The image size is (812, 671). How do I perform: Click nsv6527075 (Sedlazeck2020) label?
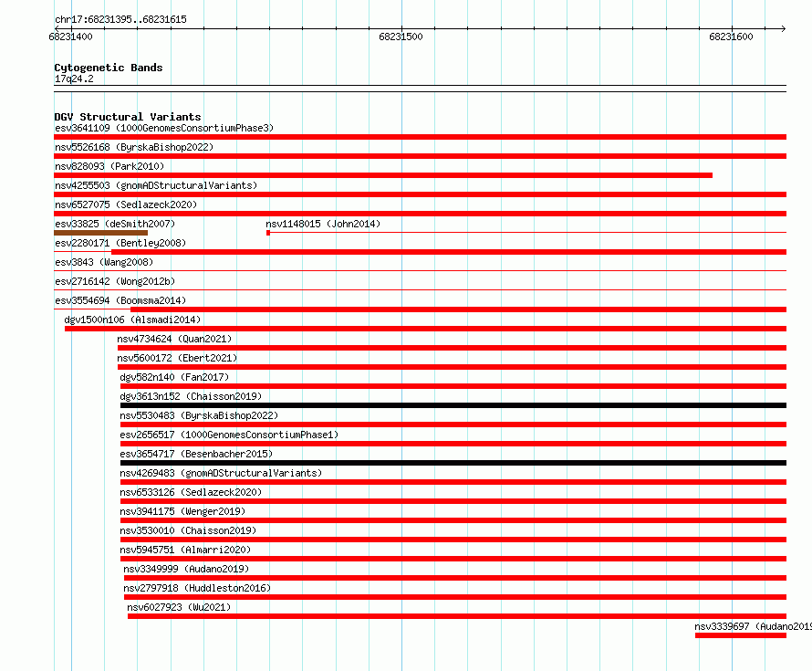pyautogui.click(x=126, y=204)
